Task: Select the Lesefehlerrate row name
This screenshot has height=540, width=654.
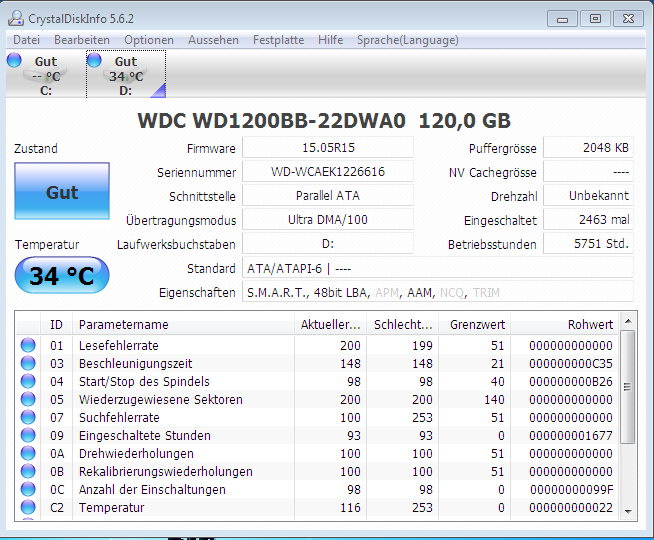Action: tap(119, 345)
